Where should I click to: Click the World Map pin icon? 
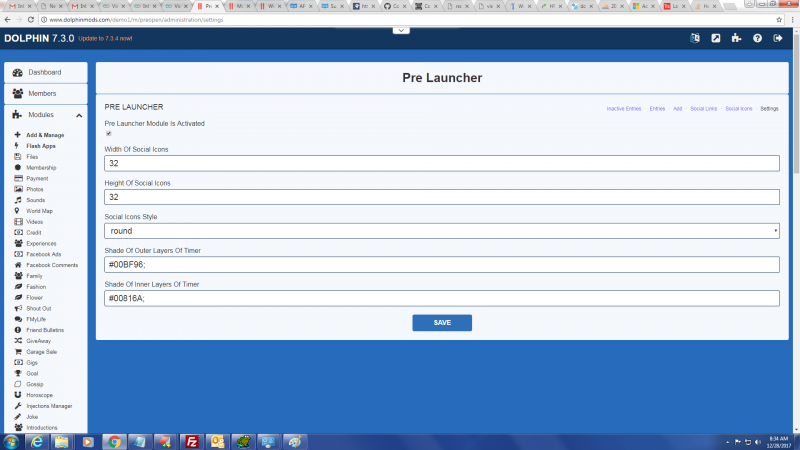[17, 211]
